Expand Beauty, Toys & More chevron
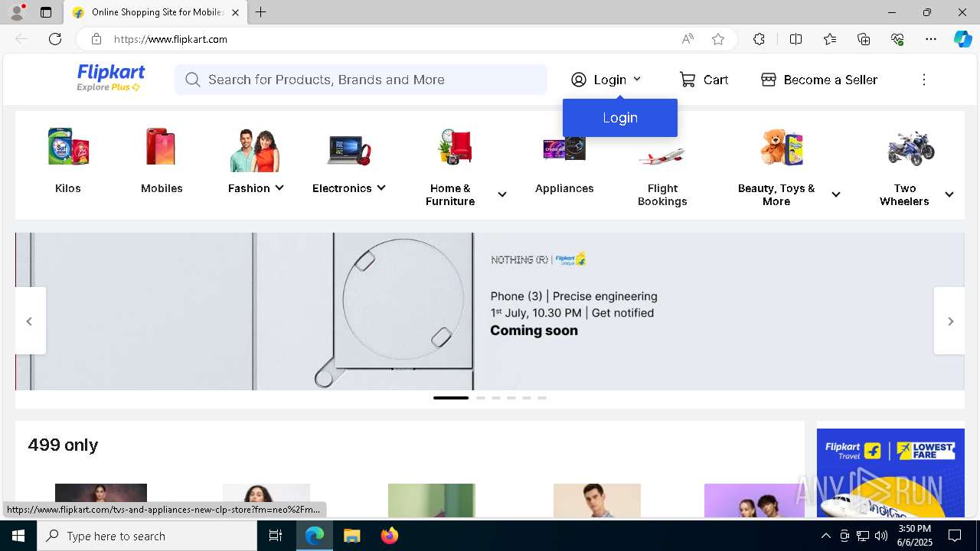Image resolution: width=980 pixels, height=551 pixels. [x=836, y=194]
